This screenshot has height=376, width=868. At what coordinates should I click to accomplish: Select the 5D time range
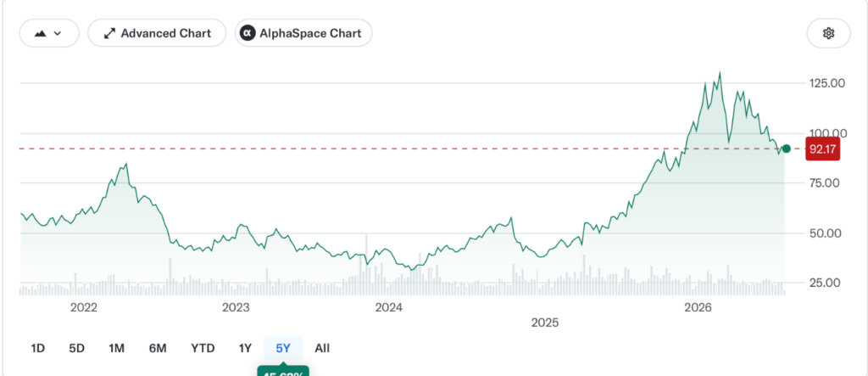pos(77,348)
